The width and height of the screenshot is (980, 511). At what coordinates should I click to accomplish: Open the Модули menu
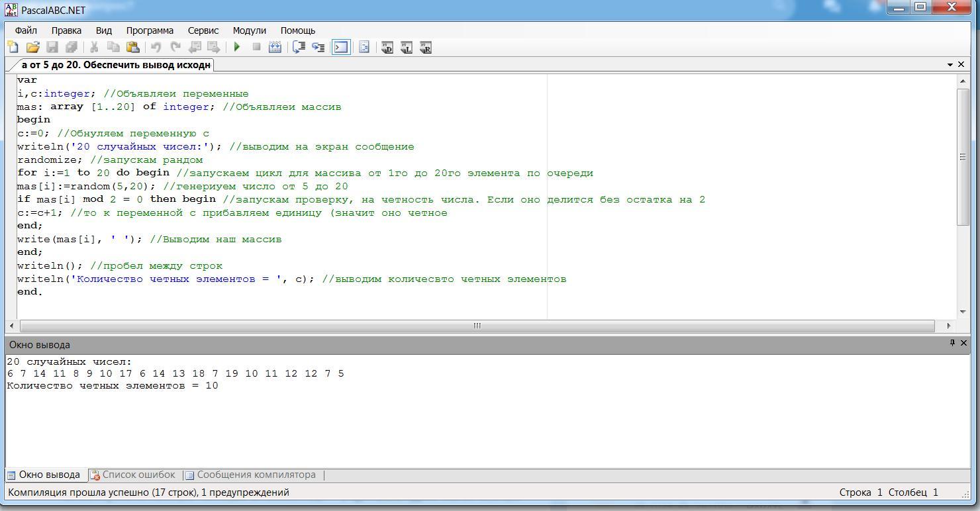coord(249,30)
